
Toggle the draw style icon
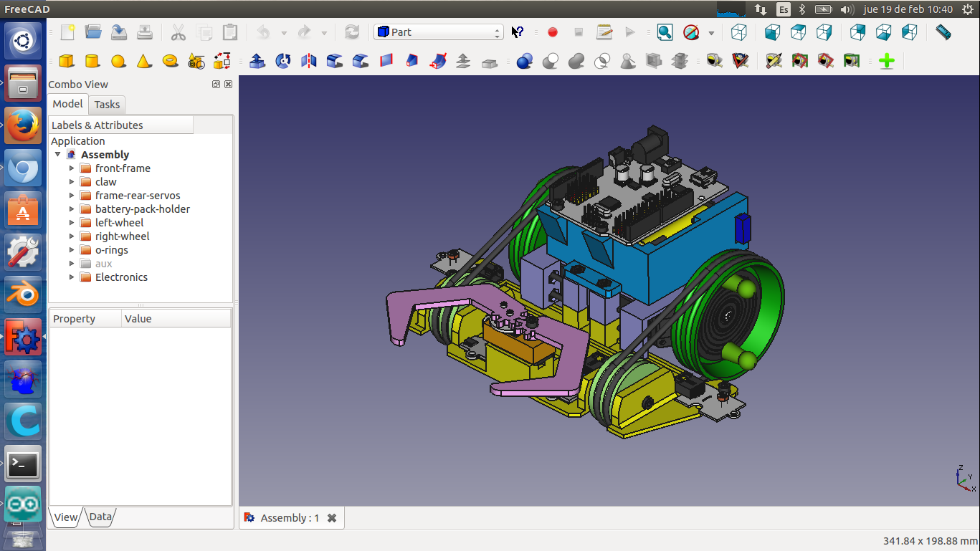691,32
